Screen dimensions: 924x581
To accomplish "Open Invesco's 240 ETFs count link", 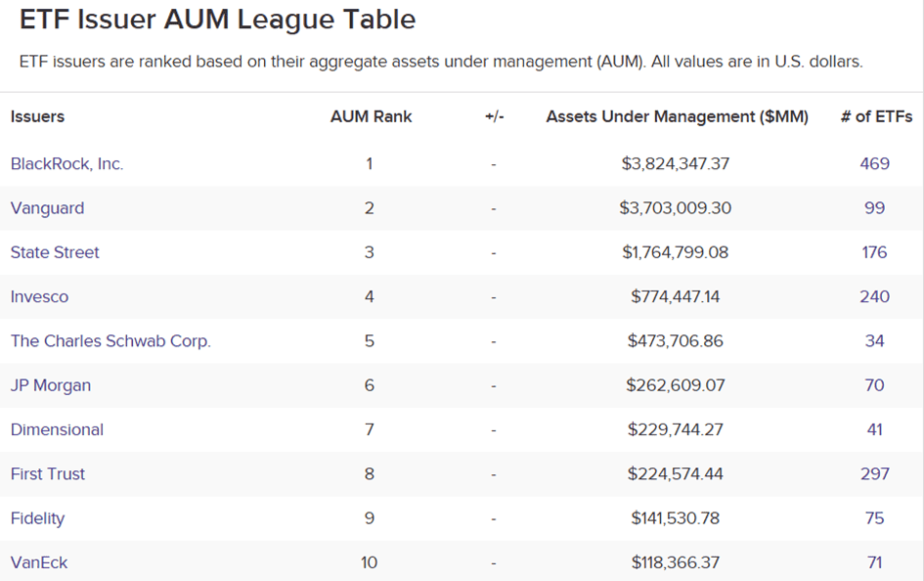I will [x=874, y=296].
